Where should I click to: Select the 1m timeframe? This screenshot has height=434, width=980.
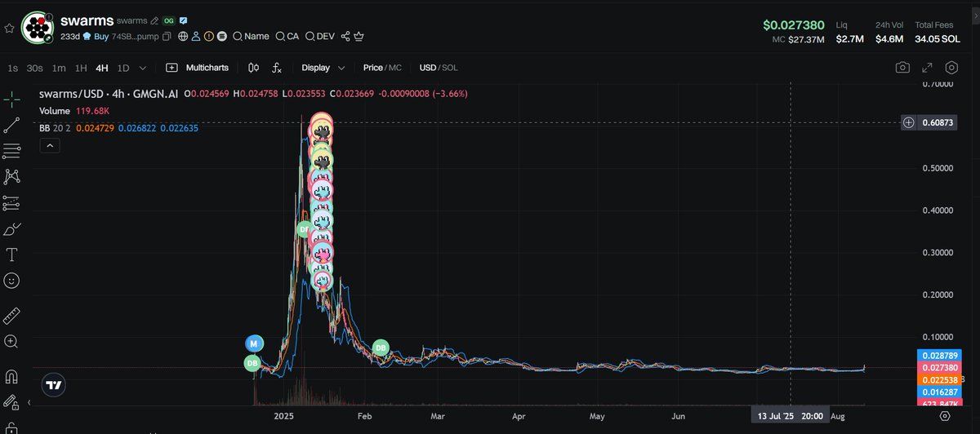(x=59, y=68)
